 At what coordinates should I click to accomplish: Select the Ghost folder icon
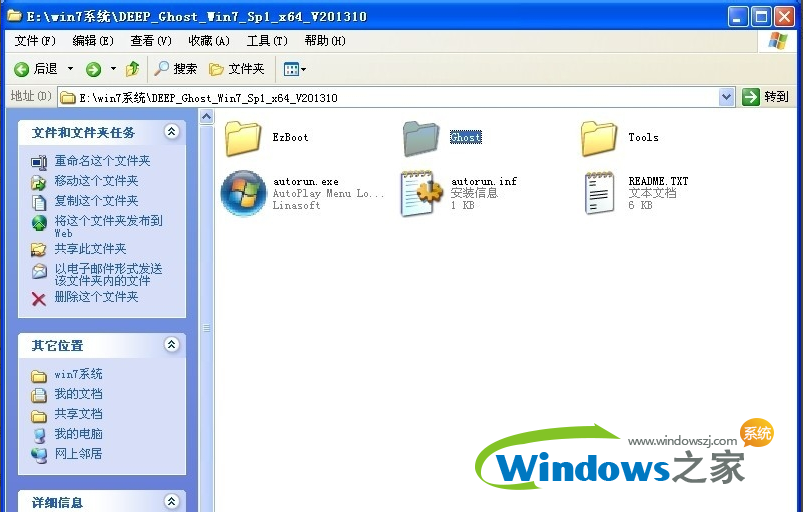tap(421, 138)
